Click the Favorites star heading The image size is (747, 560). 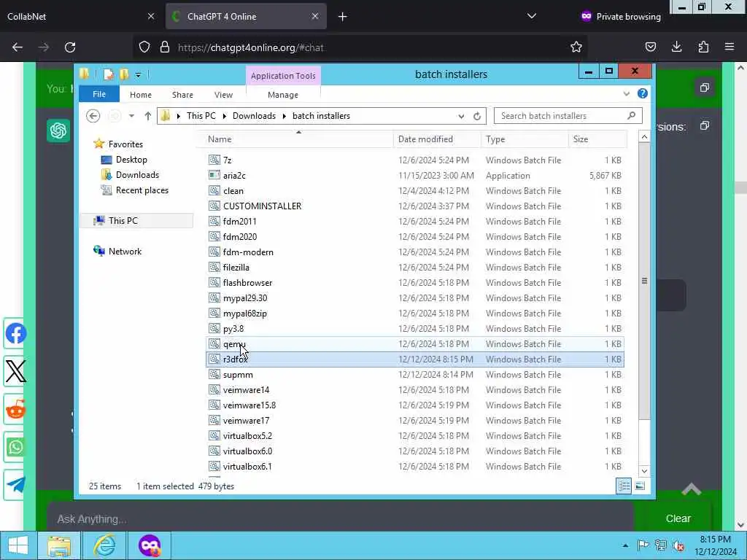click(125, 144)
